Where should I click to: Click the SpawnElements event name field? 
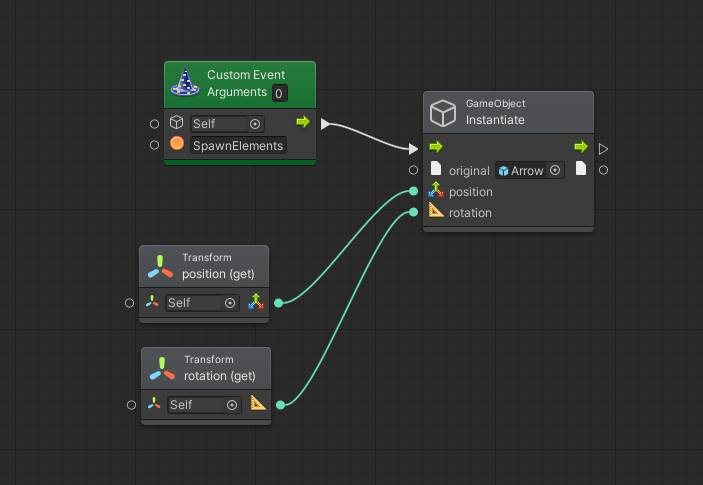238,145
